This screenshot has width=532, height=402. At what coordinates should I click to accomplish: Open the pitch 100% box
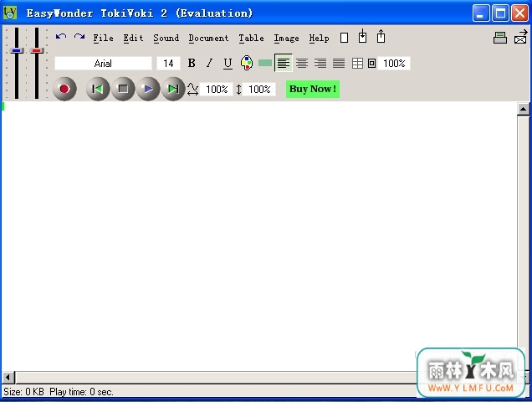(x=259, y=90)
